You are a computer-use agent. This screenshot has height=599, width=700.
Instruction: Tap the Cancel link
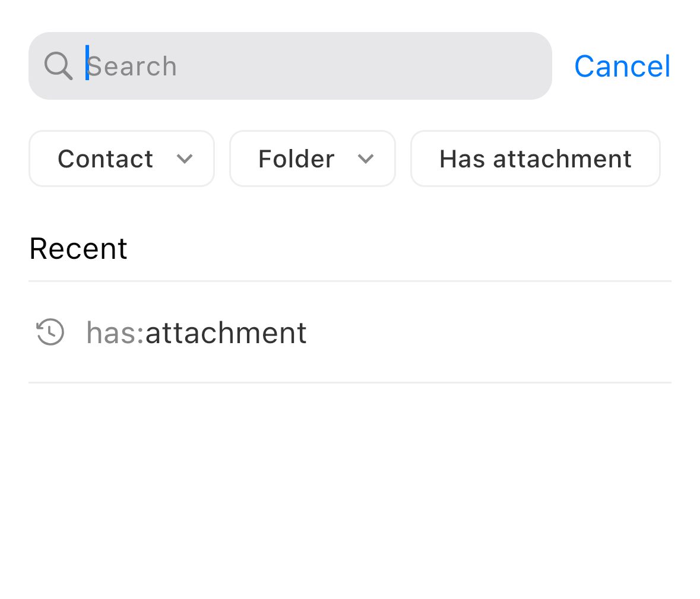[622, 66]
